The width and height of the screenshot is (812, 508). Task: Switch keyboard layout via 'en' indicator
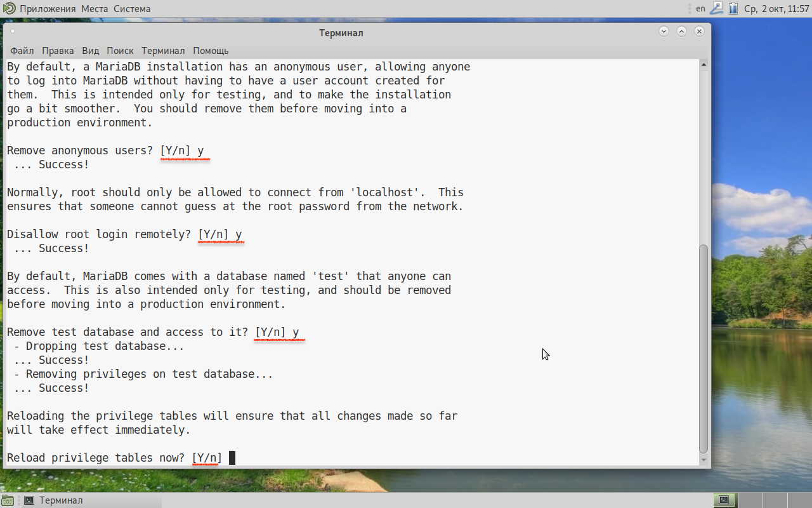click(700, 8)
